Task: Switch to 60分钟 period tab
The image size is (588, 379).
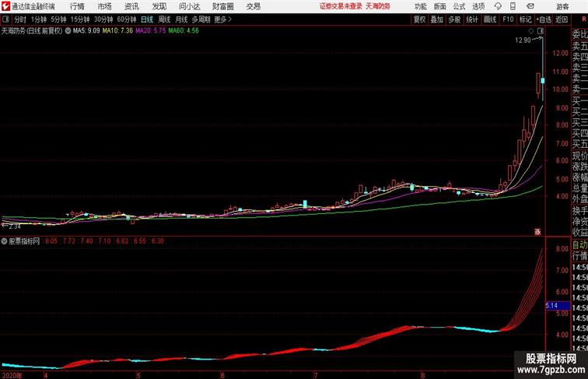Action: coord(127,19)
